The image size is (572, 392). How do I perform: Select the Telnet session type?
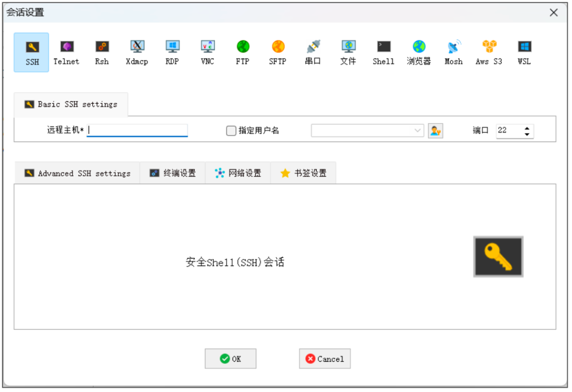click(66, 51)
